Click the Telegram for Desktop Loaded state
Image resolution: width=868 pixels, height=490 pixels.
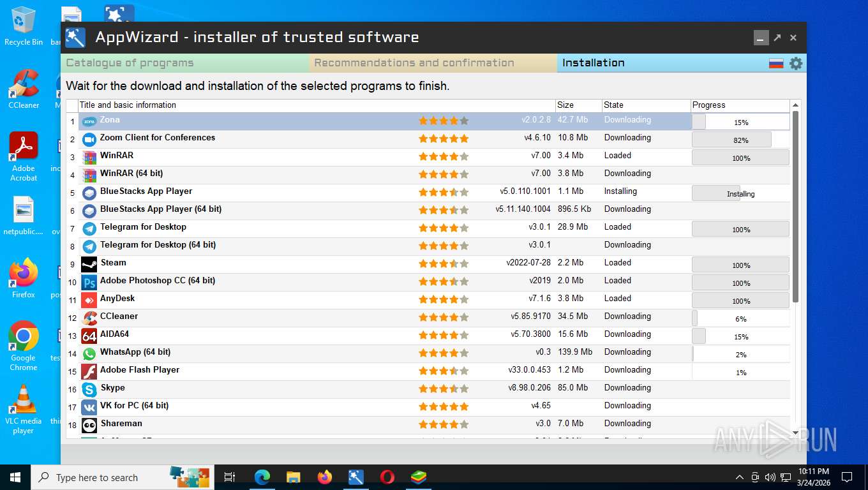[x=618, y=227]
